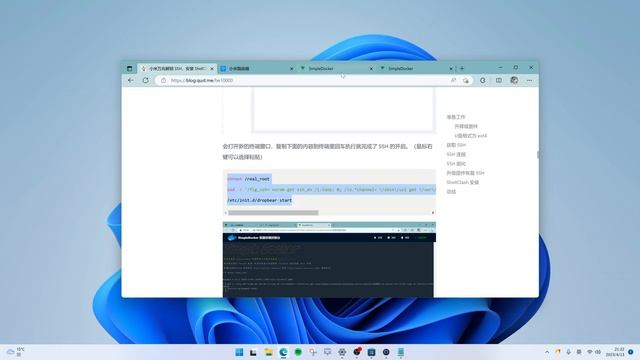Open the browser extensions icon

(483, 80)
